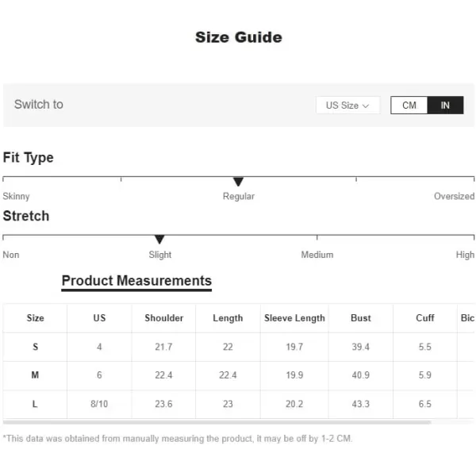Click the Bust column header
The height and width of the screenshot is (476, 476).
[x=361, y=318]
